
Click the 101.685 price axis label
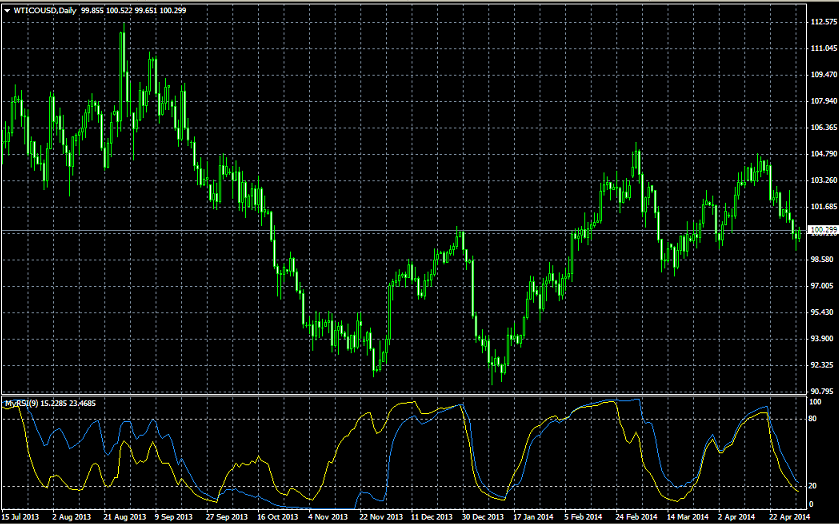(823, 207)
